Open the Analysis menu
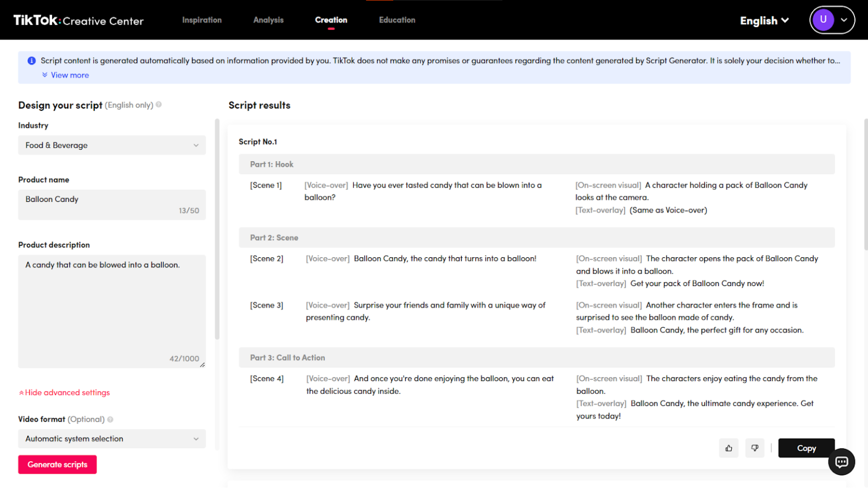The image size is (868, 489). coord(268,20)
